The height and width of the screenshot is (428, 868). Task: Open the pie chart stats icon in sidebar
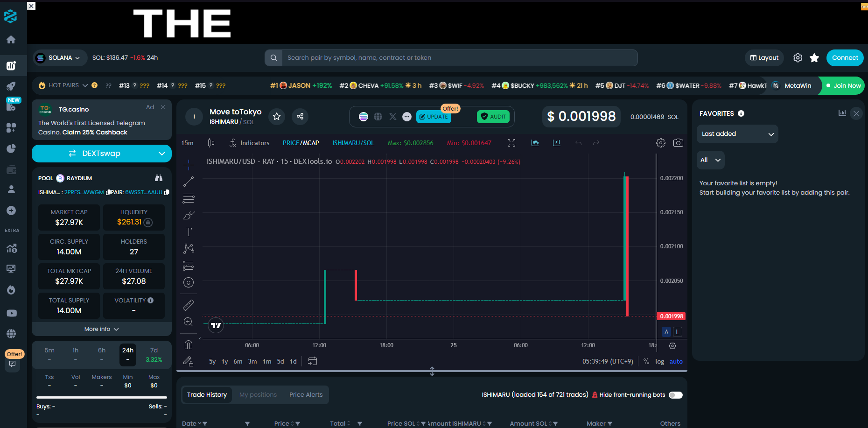(x=11, y=148)
